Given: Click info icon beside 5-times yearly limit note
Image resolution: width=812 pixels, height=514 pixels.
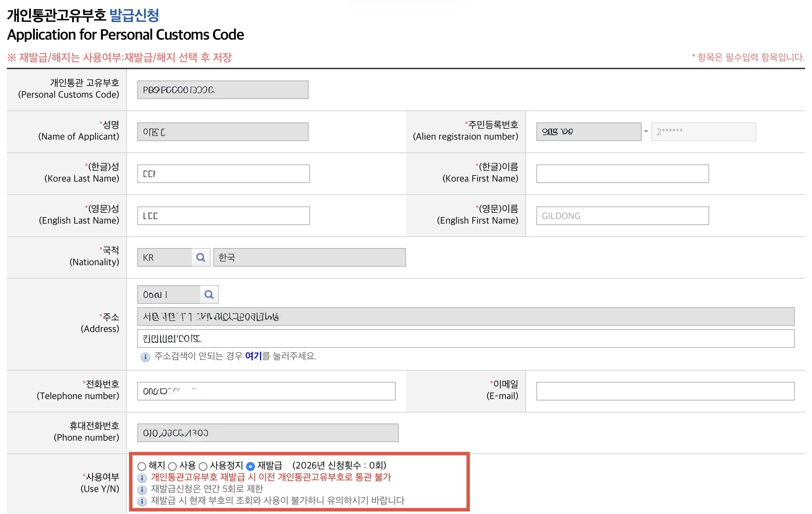Looking at the screenshot, I should point(142,489).
